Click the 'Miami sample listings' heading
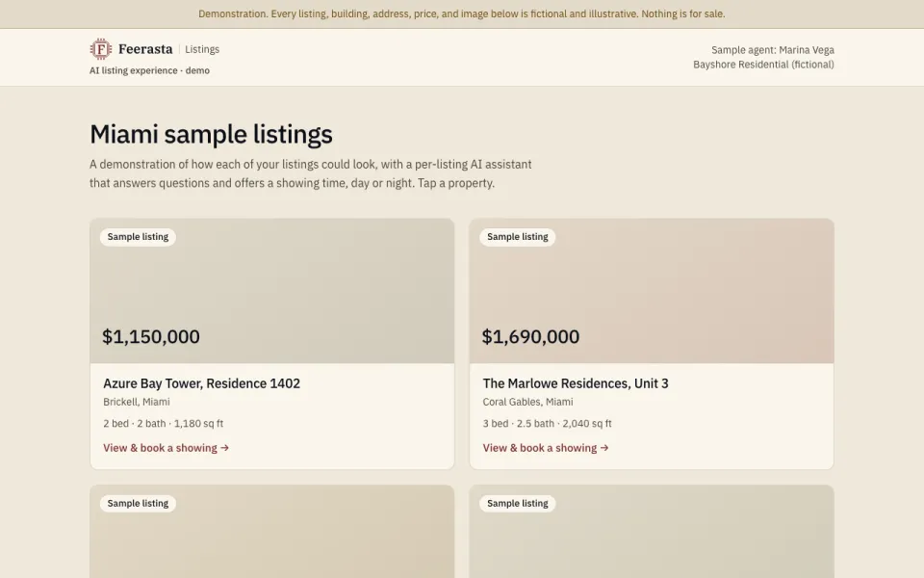 pyautogui.click(x=211, y=134)
